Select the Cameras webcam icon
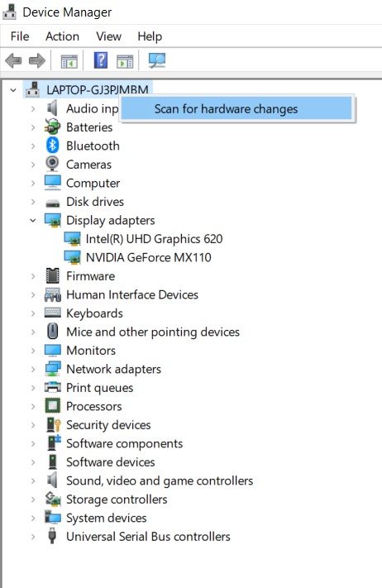 click(x=52, y=164)
